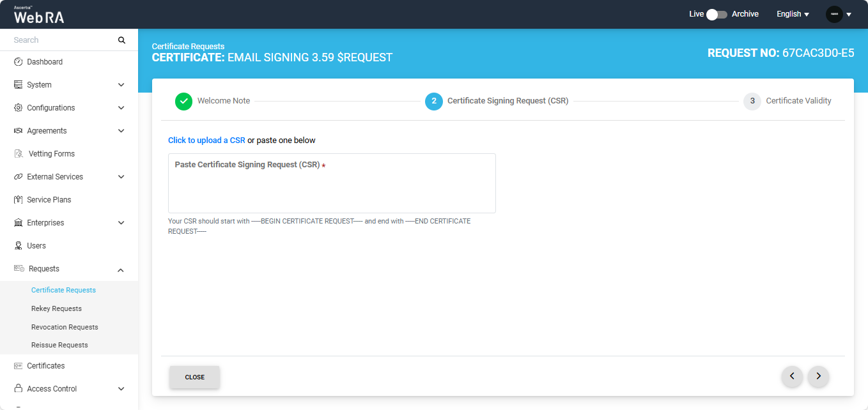868x410 pixels.
Task: Go to previous step with left arrow
Action: pyautogui.click(x=792, y=377)
